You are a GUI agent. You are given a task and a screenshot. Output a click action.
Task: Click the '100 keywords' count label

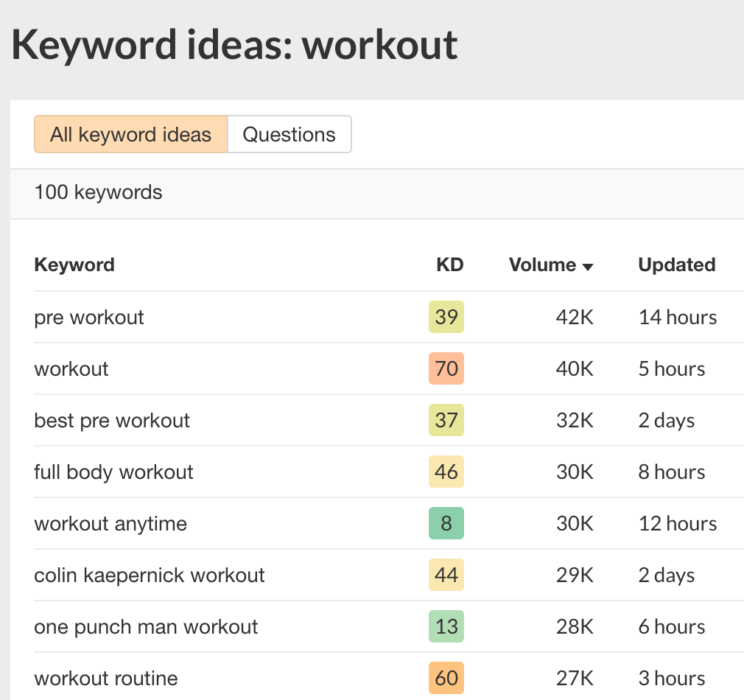tap(98, 192)
